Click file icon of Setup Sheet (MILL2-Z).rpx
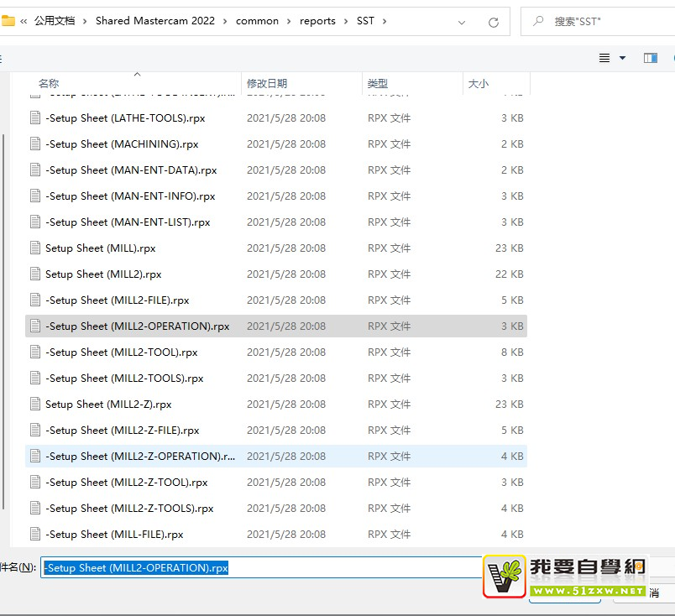Screen dimensions: 675x616 35,405
